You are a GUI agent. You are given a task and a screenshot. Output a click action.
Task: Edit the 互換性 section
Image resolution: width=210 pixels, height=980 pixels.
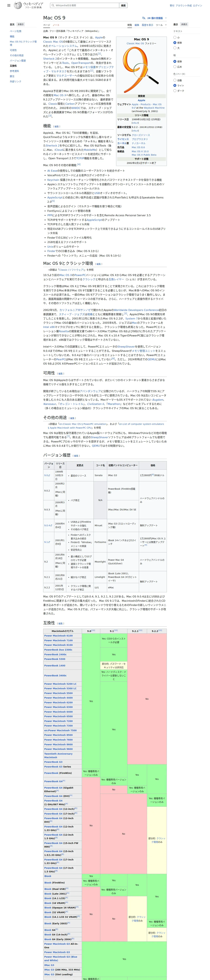coord(61,624)
